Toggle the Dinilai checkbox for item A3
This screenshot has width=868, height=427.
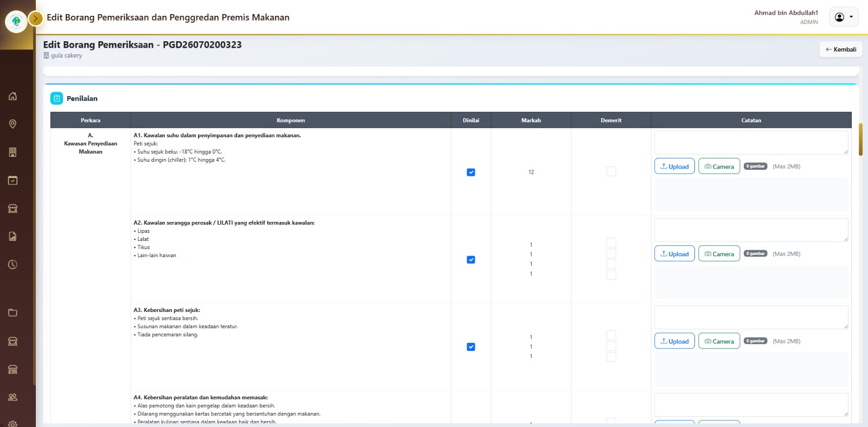[x=471, y=347]
